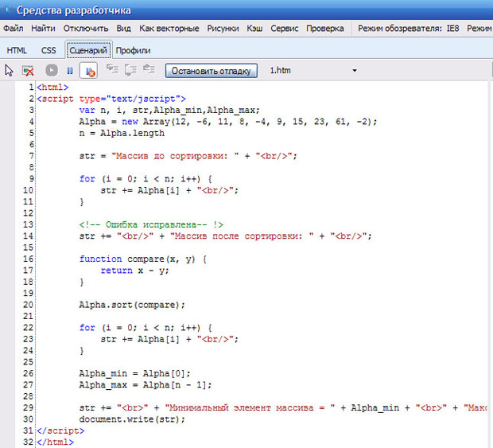Image resolution: width=493 pixels, height=448 pixels.
Task: Toggle the break on error icon
Action: click(x=89, y=70)
